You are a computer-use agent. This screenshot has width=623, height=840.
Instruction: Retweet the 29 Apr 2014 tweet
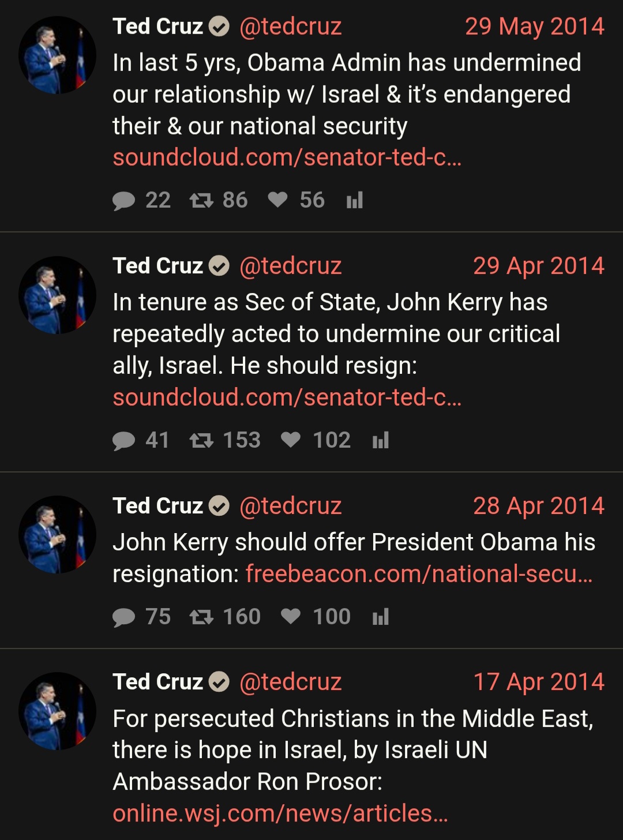[x=201, y=441]
